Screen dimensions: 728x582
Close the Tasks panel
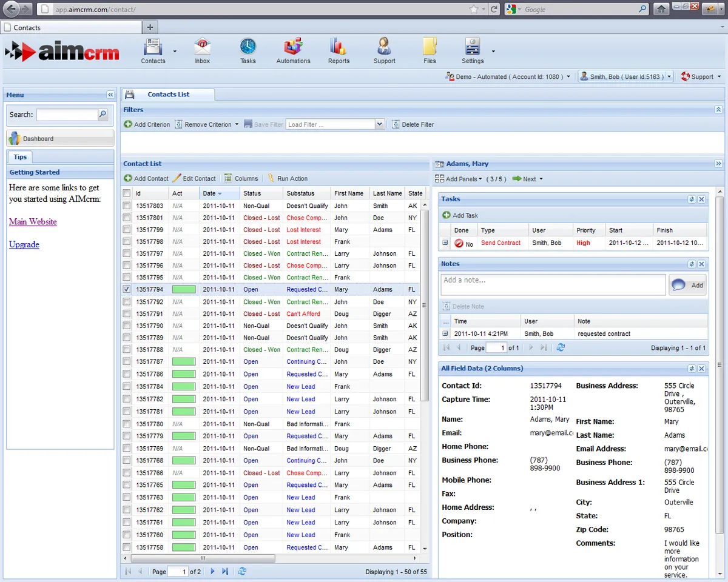(x=701, y=199)
